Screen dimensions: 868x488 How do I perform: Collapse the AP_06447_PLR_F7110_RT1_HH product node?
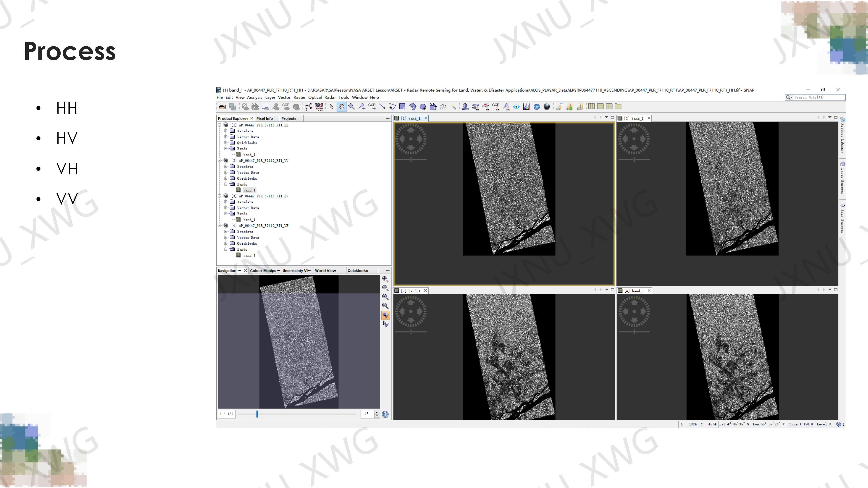click(x=220, y=125)
